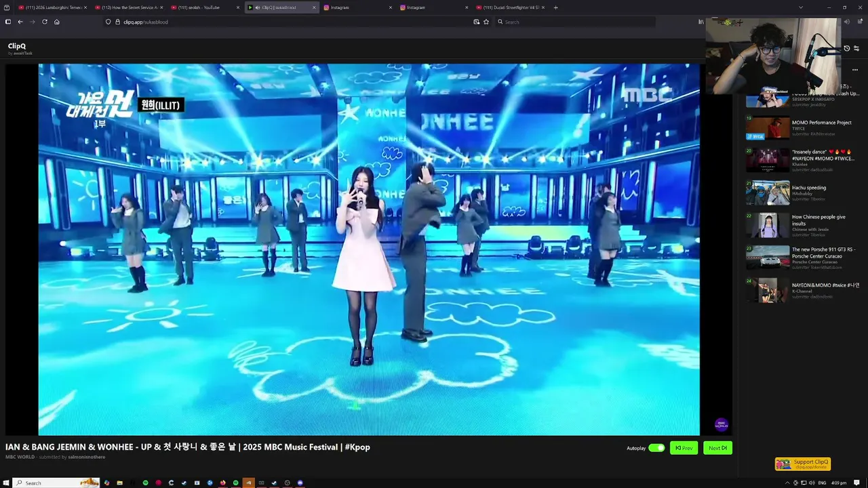Close the ClipQ browser tab
Image resolution: width=868 pixels, height=488 pixels.
pyautogui.click(x=314, y=7)
